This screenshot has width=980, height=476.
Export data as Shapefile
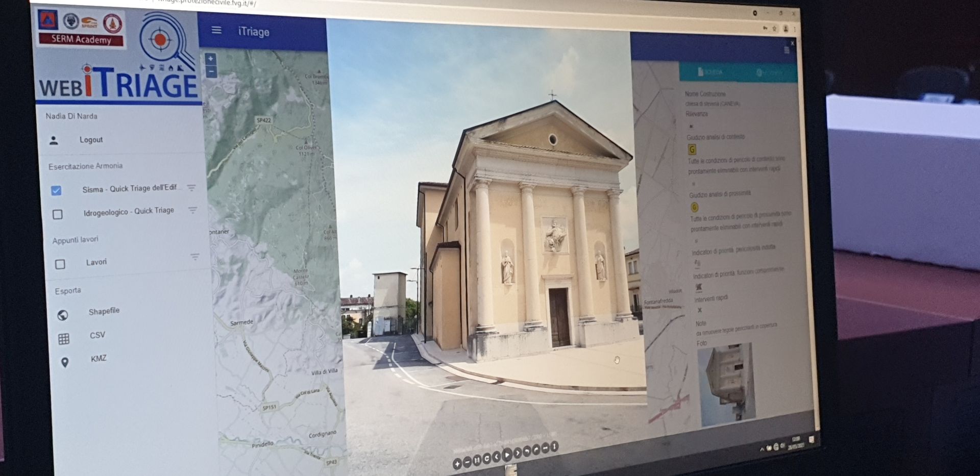click(104, 311)
